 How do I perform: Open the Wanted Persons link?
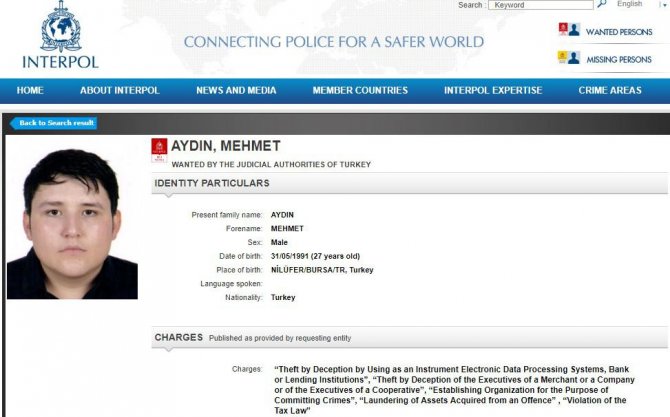point(618,32)
